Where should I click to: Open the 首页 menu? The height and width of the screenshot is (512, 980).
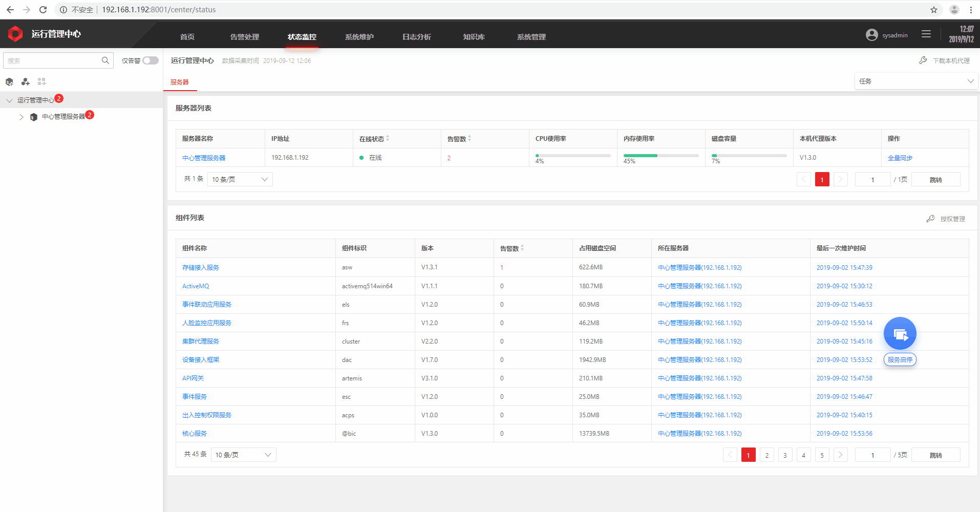tap(187, 37)
